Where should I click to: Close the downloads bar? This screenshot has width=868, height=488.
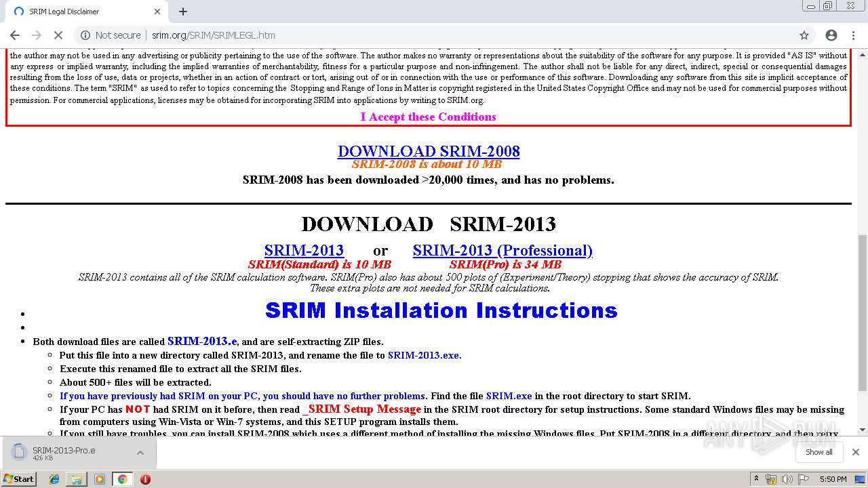(x=855, y=452)
